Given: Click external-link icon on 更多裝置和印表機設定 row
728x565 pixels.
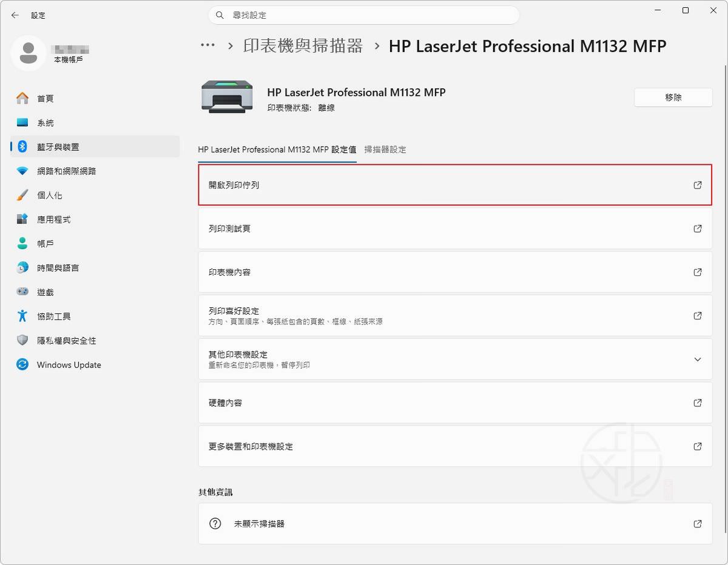Looking at the screenshot, I should click(x=698, y=446).
